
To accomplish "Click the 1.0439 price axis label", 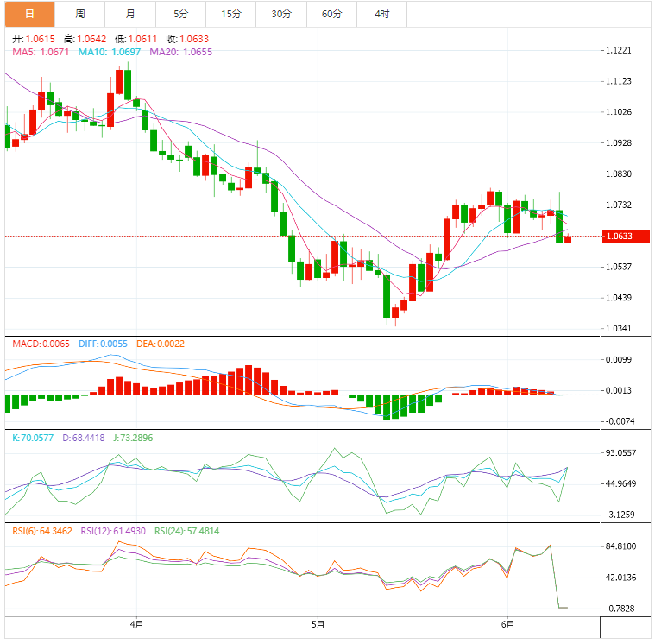I will (619, 298).
